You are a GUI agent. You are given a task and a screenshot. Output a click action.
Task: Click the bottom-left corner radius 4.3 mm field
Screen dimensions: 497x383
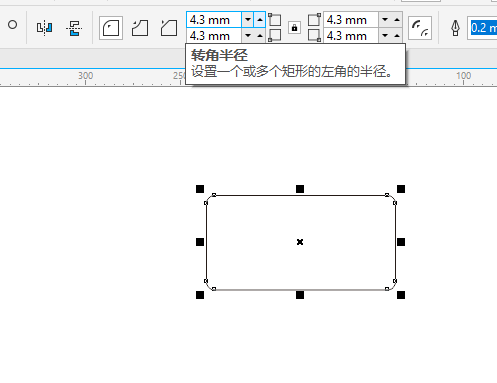pyautogui.click(x=214, y=36)
